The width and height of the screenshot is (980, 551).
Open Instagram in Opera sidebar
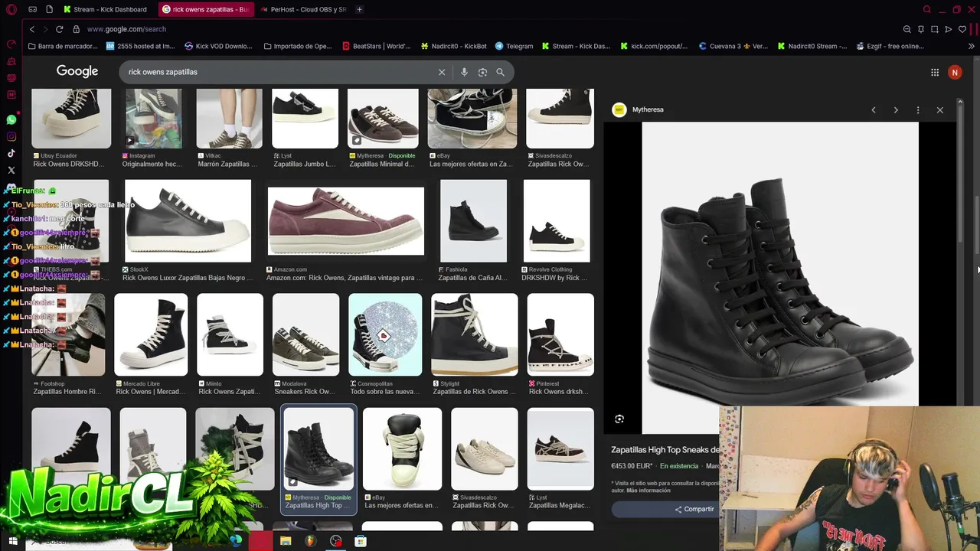11,137
